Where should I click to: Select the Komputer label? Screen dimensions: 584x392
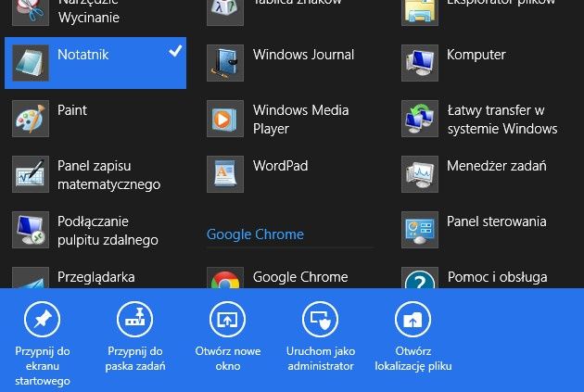[x=476, y=55]
